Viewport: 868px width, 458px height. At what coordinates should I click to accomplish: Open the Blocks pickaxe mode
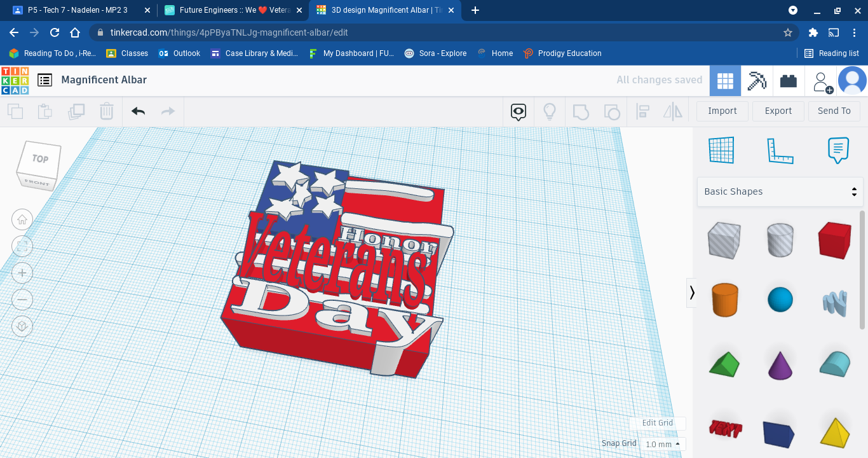pyautogui.click(x=757, y=81)
